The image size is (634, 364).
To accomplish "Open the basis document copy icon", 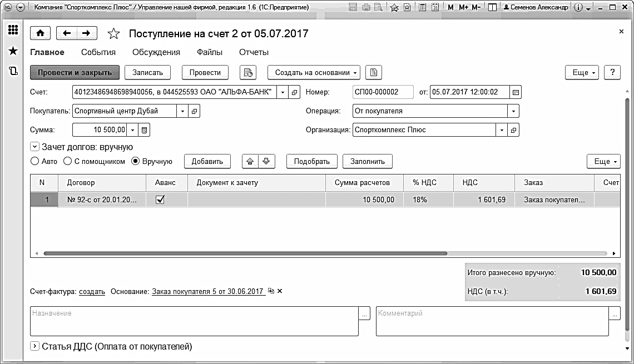I will tap(271, 291).
